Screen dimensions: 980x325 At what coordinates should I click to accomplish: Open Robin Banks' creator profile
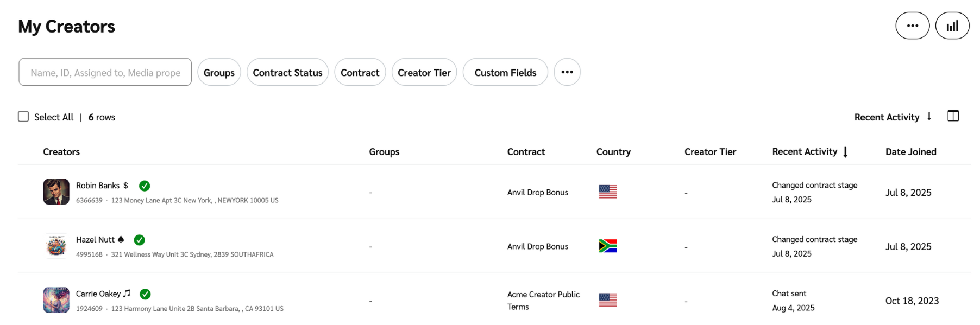pos(98,186)
